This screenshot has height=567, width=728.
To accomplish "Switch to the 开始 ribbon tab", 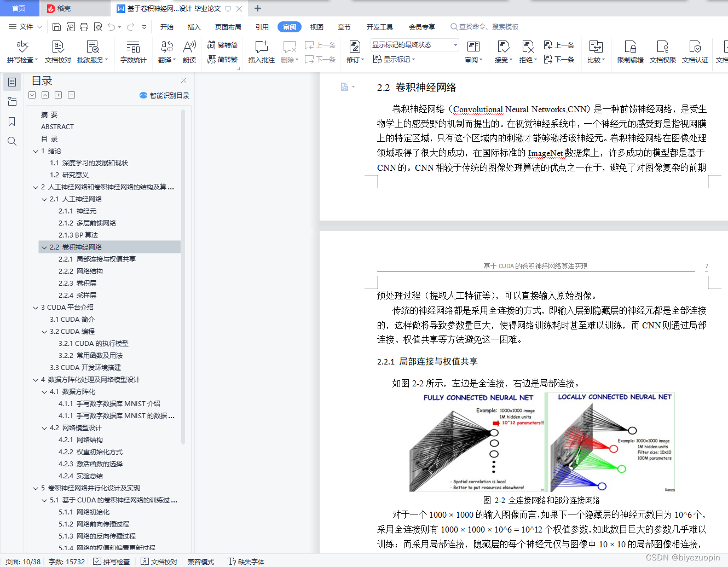I will pyautogui.click(x=167, y=27).
